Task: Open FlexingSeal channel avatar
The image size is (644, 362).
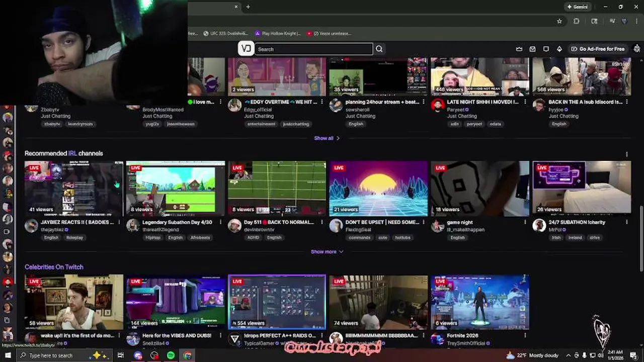Action: click(336, 226)
